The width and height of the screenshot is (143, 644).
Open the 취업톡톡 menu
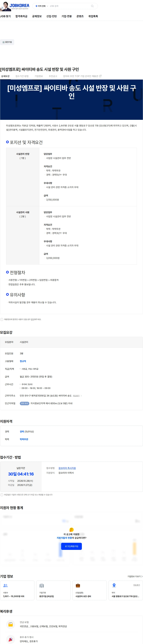[93, 16]
